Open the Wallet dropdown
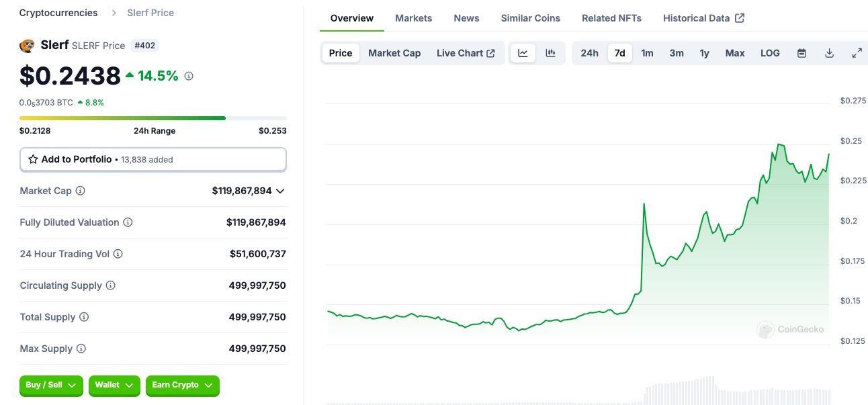The image size is (868, 405). pyautogui.click(x=114, y=385)
